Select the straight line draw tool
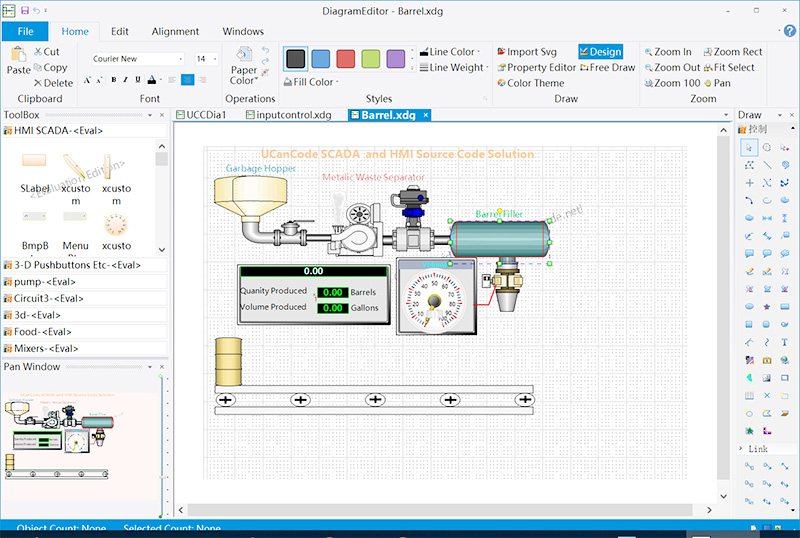 767,165
